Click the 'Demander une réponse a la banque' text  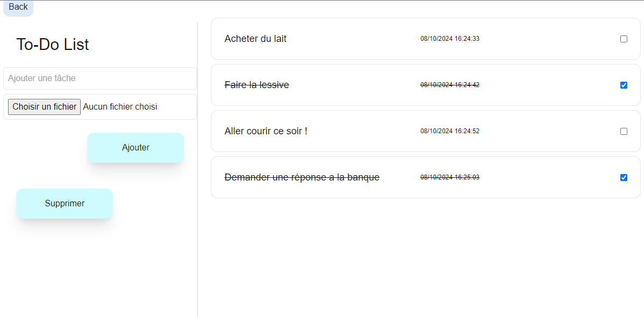click(x=302, y=177)
